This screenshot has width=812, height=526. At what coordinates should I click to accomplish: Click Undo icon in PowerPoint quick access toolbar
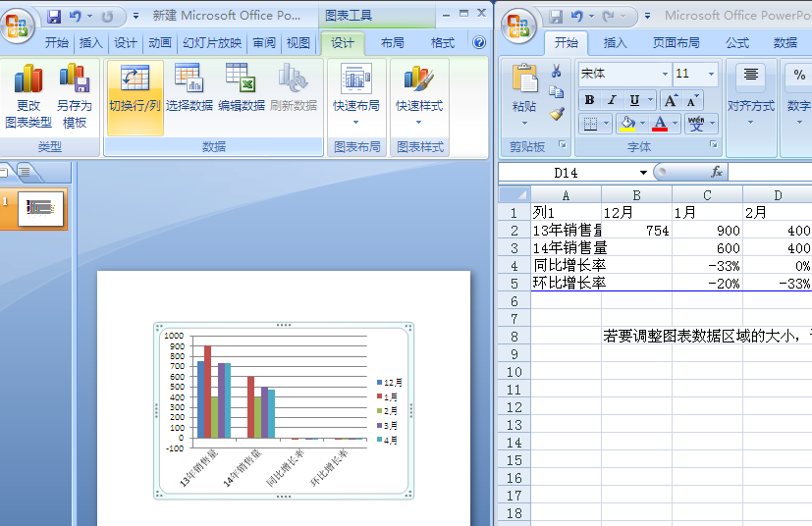76,17
